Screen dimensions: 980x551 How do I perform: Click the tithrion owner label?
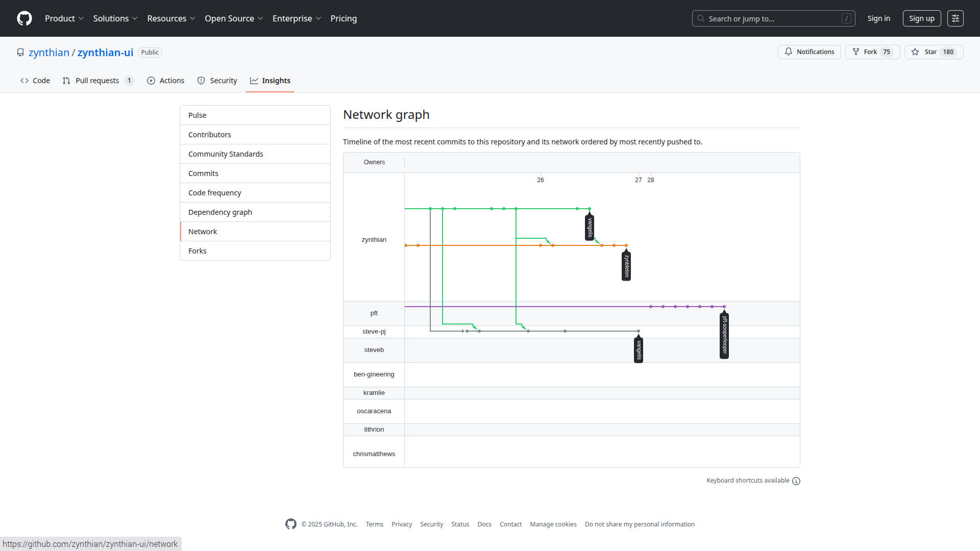click(374, 430)
